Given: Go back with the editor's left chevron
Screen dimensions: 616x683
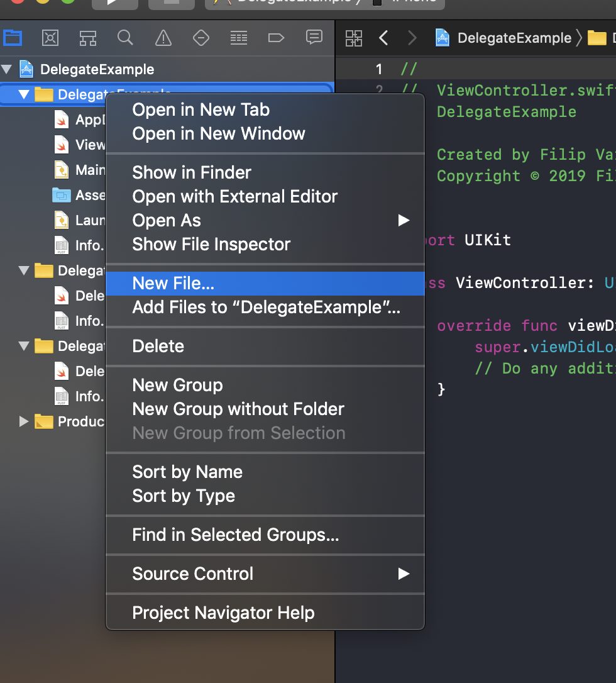Looking at the screenshot, I should (383, 38).
